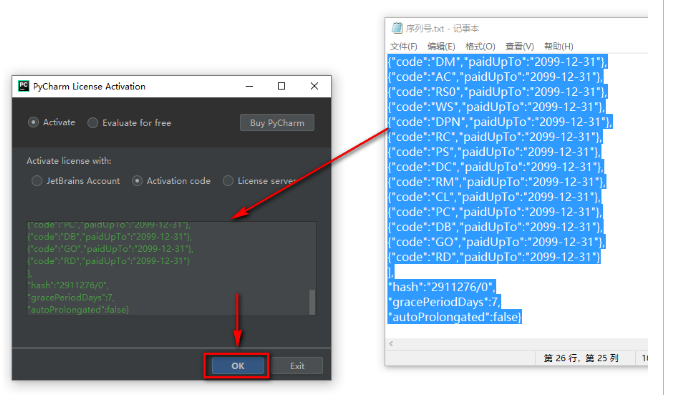Click the "code":"RD" line in PyCharm dialog
The image size is (675, 395).
click(109, 261)
